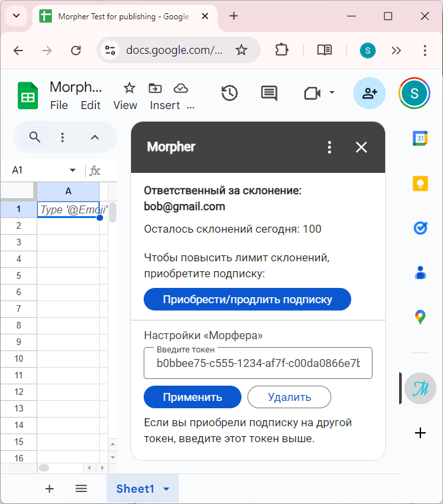Click the move to folder icon
This screenshot has height=504, width=443.
tap(155, 88)
